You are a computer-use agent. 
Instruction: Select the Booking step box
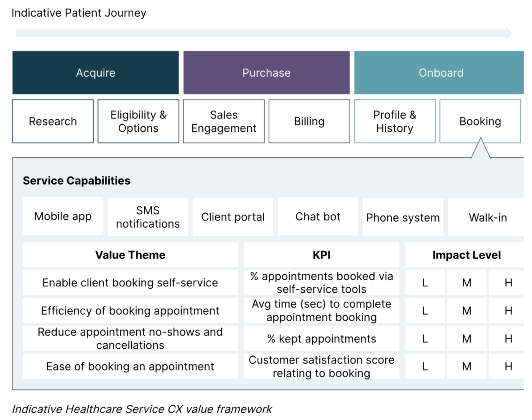click(480, 121)
